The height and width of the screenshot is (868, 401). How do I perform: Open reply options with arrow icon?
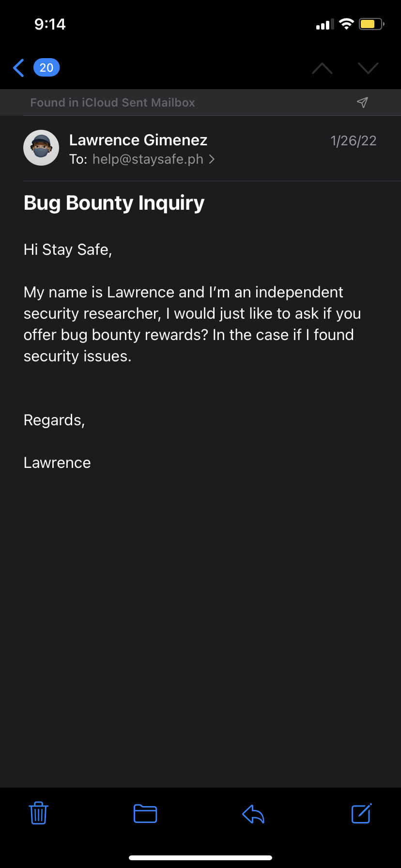(253, 814)
